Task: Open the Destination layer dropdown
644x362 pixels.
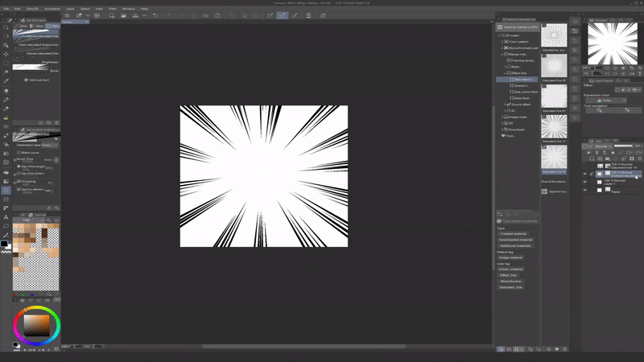Action: tap(50, 145)
